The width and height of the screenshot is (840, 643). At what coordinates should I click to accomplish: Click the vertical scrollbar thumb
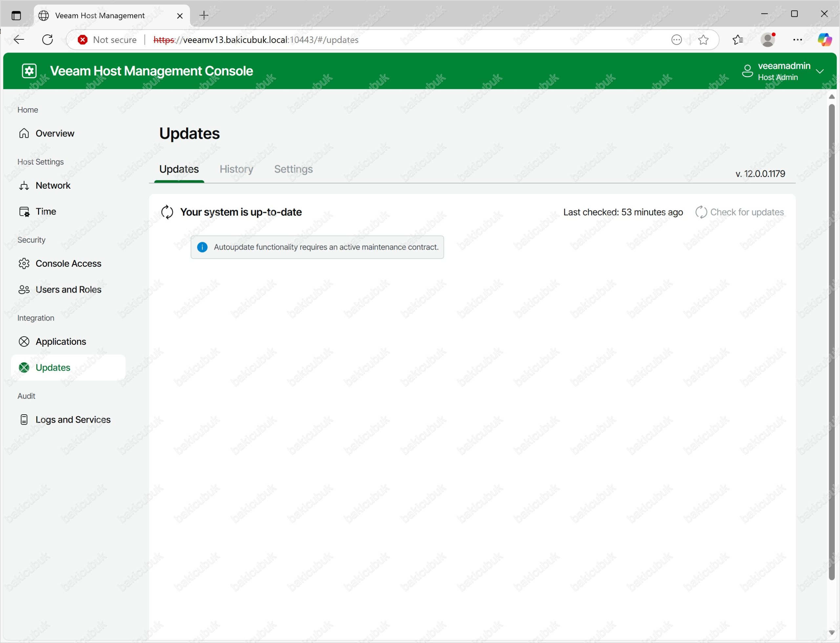(831, 342)
